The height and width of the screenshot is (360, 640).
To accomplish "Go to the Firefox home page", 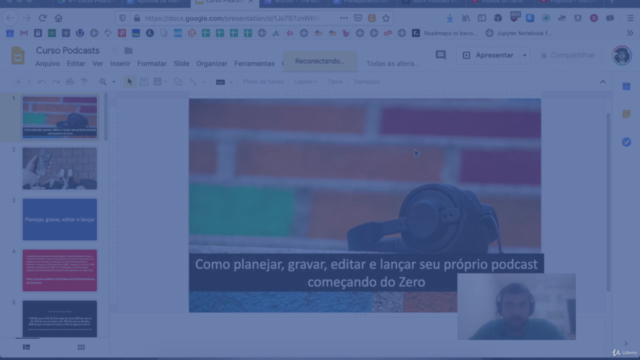I will coord(58,18).
